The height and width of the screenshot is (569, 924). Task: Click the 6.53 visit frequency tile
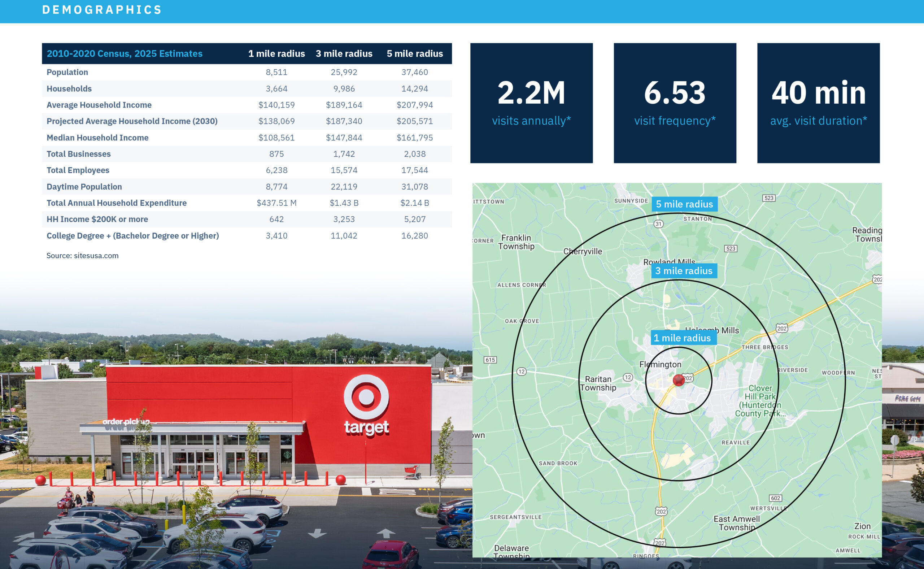point(675,103)
